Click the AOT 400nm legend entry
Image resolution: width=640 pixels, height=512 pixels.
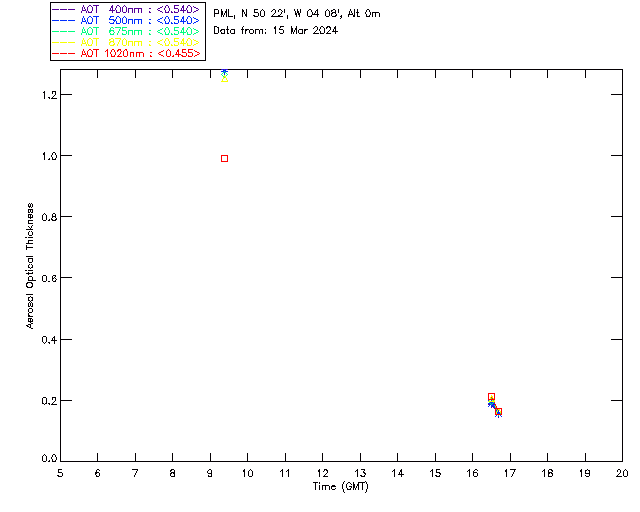coord(126,9)
